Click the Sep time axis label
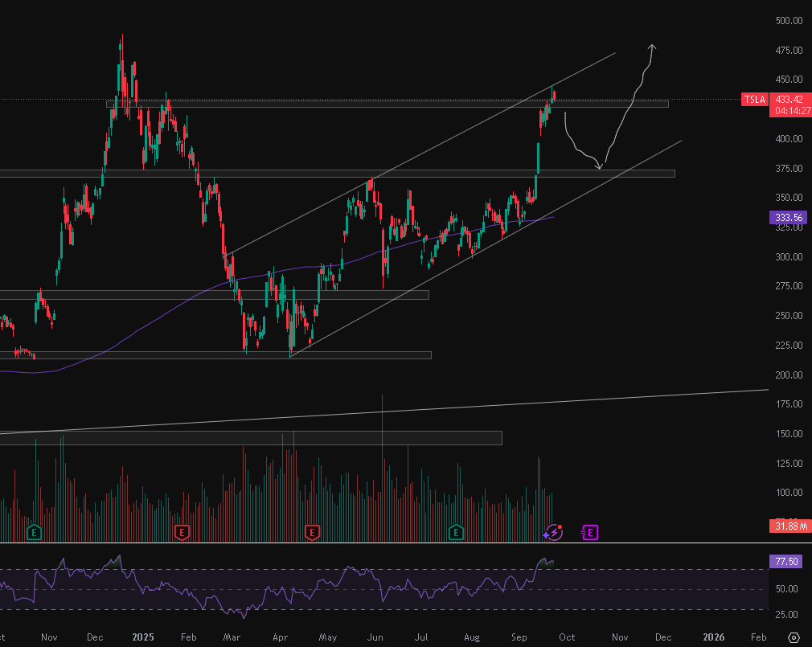812x647 pixels. (x=519, y=637)
